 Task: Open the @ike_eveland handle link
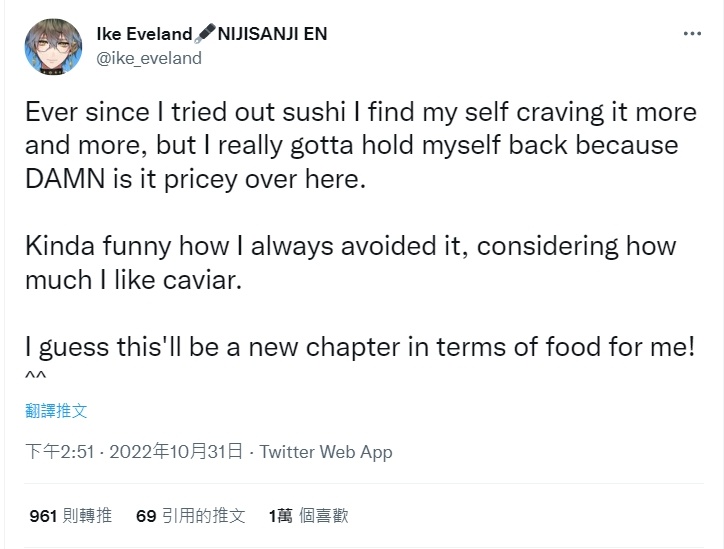point(149,58)
